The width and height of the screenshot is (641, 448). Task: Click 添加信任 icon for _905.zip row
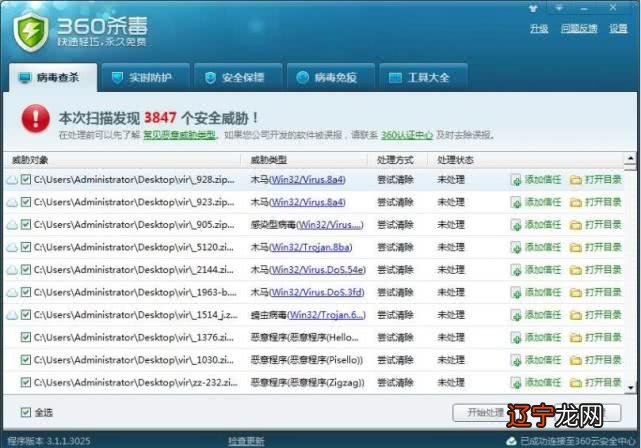click(x=516, y=225)
